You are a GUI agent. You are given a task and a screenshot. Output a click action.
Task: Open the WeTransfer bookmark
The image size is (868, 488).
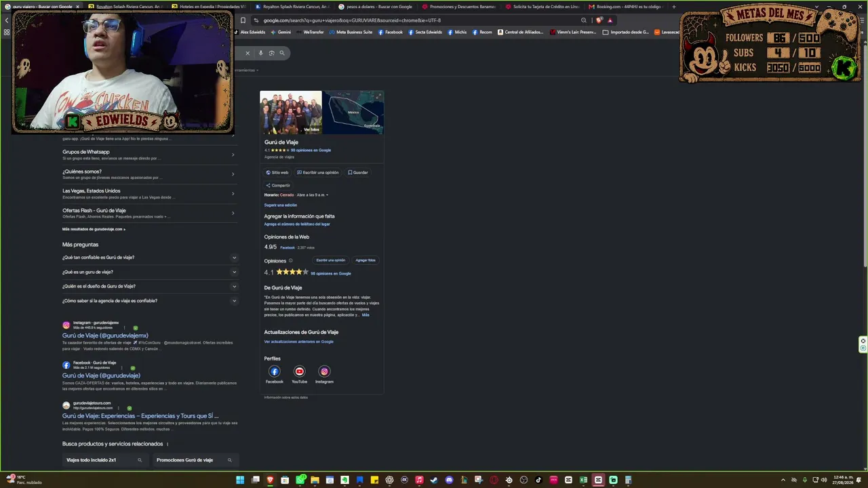(x=311, y=32)
